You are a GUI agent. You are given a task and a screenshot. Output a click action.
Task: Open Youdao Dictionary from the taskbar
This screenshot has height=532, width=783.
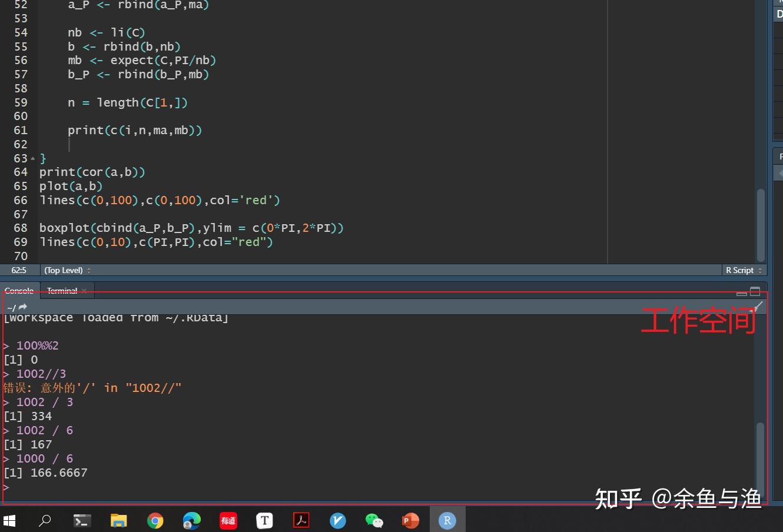click(228, 520)
